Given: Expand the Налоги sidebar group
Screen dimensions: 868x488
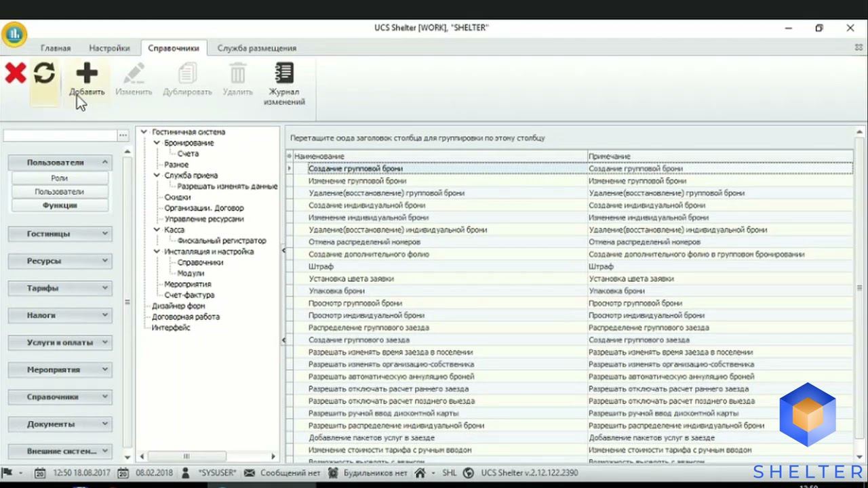Looking at the screenshot, I should pos(105,314).
